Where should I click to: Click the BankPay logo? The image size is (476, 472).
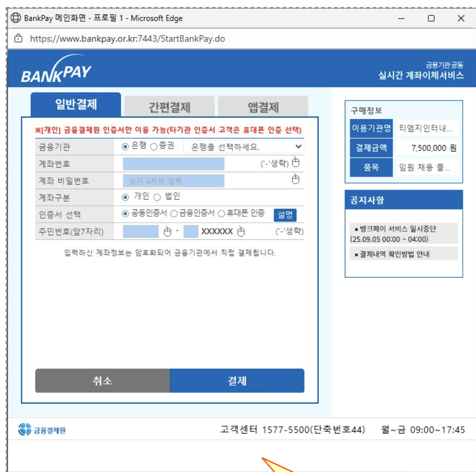[56, 69]
